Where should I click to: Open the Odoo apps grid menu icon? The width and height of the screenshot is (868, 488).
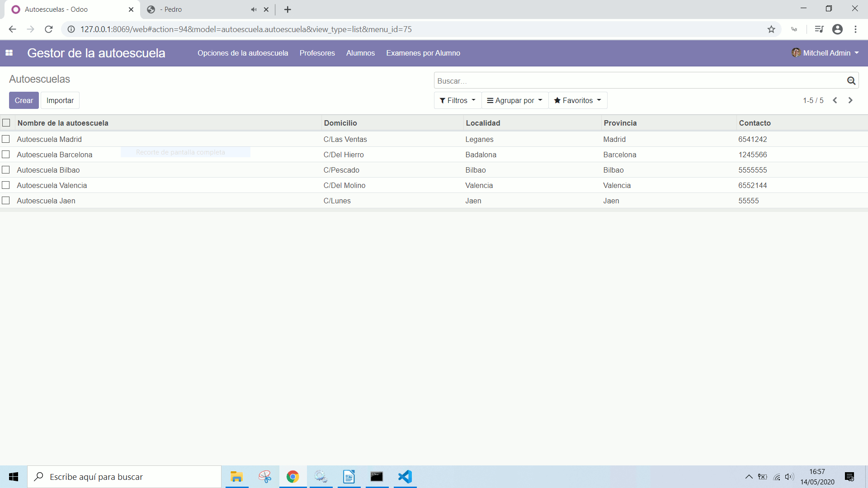tap(9, 53)
